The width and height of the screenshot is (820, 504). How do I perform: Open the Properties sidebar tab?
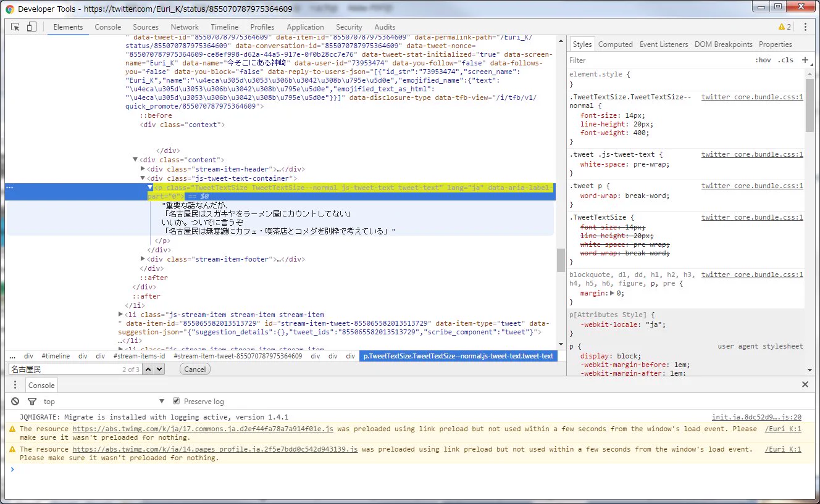click(x=776, y=44)
